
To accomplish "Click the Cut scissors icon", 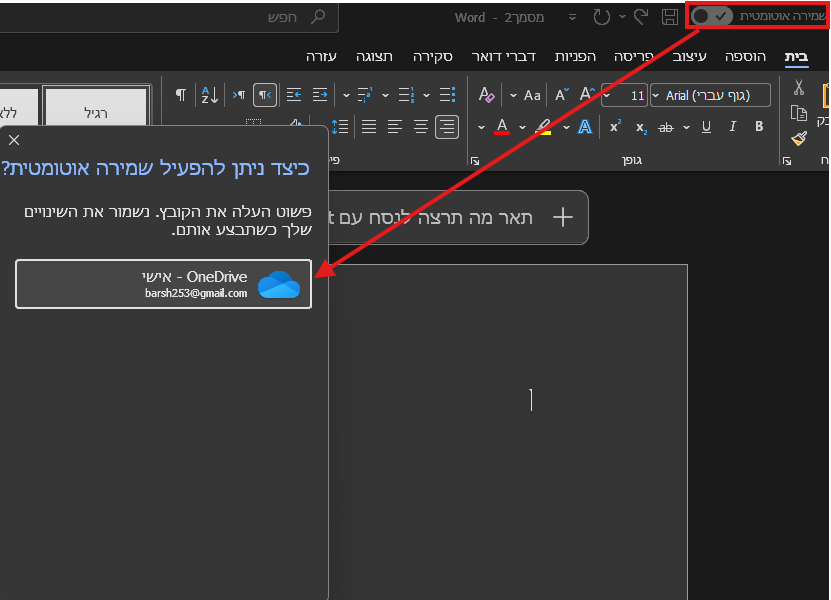I will [799, 87].
